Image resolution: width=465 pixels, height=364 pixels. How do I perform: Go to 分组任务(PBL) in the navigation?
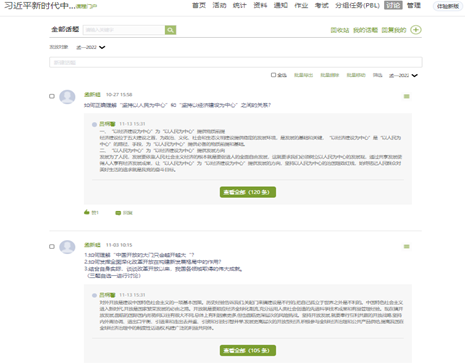357,5
